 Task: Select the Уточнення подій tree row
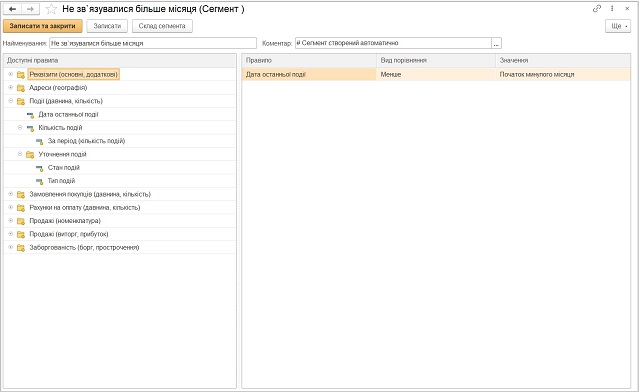point(120,154)
